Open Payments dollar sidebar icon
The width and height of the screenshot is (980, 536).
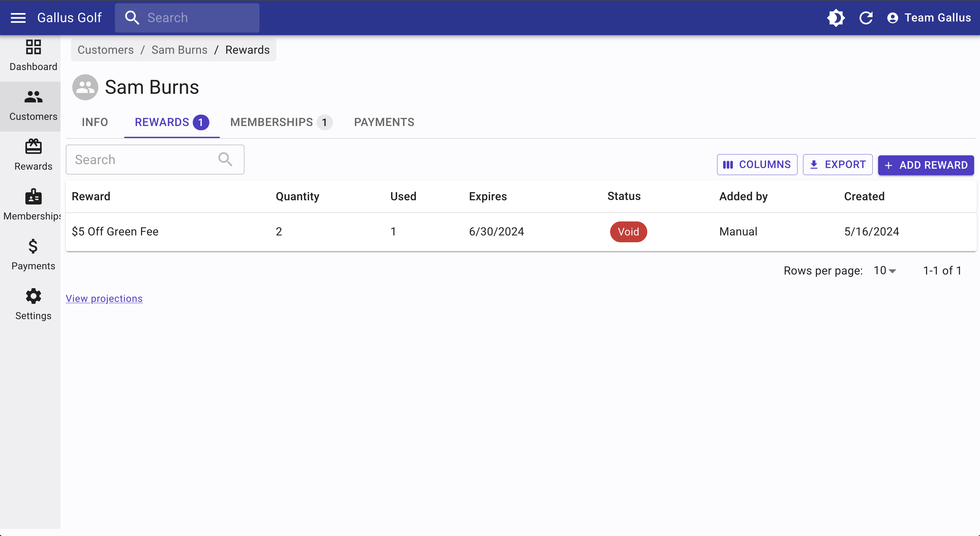pos(33,246)
